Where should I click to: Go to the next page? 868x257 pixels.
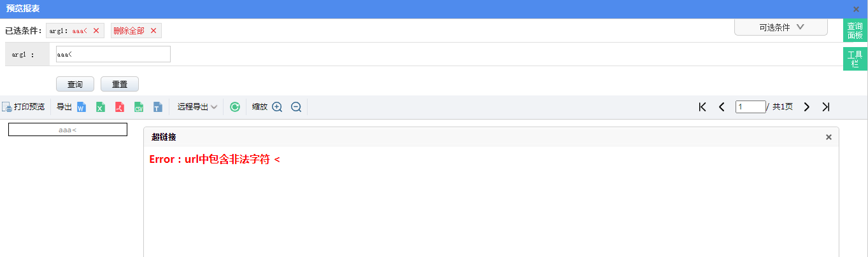[x=807, y=107]
